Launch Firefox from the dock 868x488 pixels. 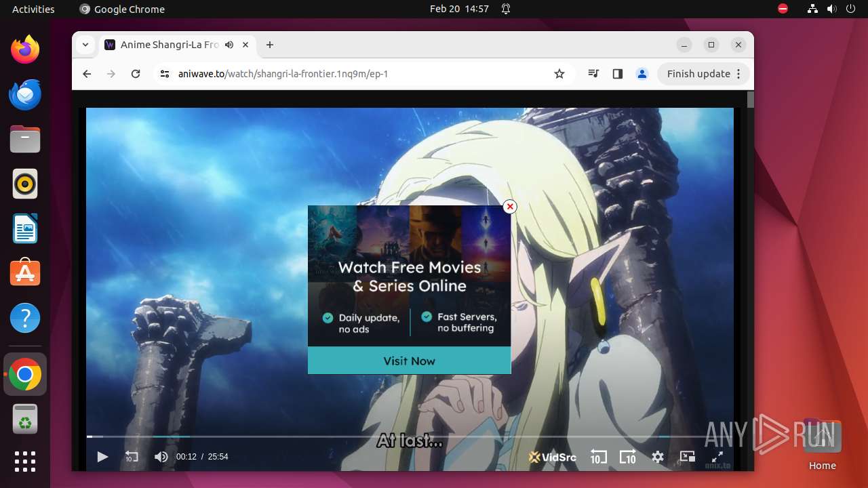(x=25, y=49)
